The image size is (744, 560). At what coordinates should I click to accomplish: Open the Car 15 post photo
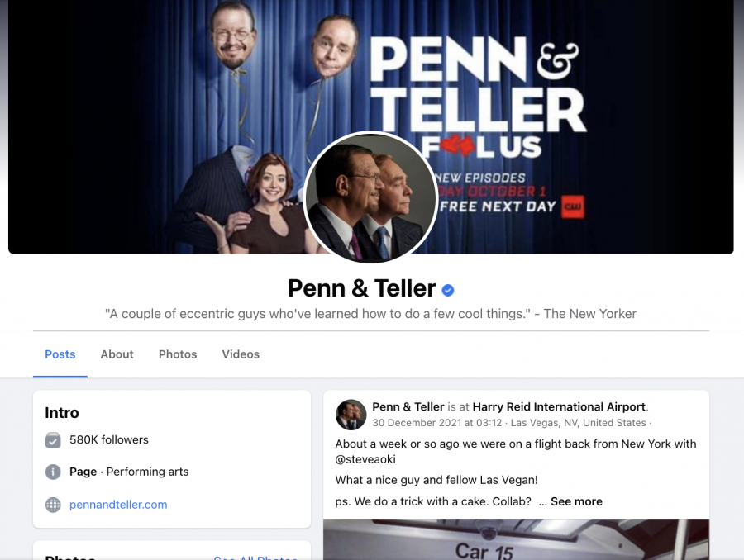(516, 539)
